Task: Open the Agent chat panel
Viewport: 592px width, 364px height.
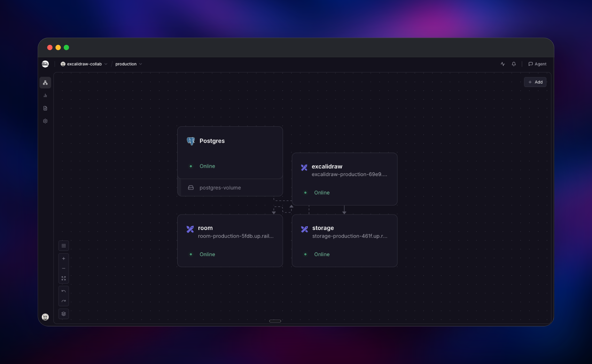Action: [x=537, y=64]
